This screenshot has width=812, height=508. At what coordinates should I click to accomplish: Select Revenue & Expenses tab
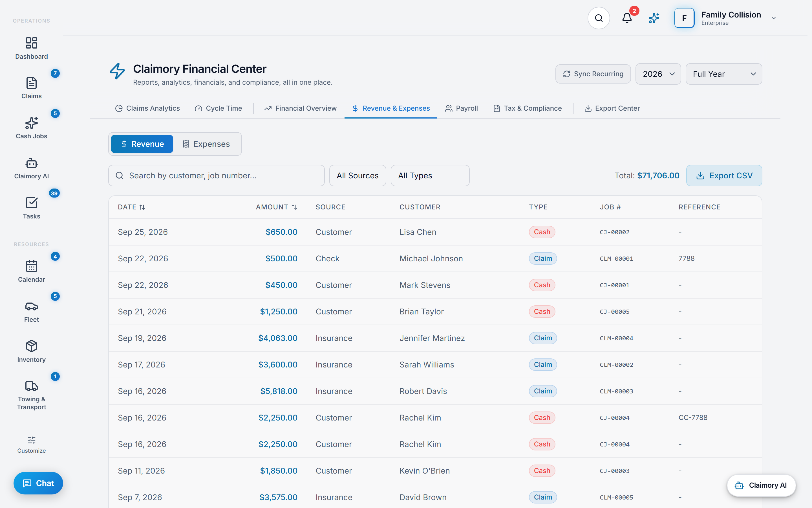pyautogui.click(x=391, y=109)
